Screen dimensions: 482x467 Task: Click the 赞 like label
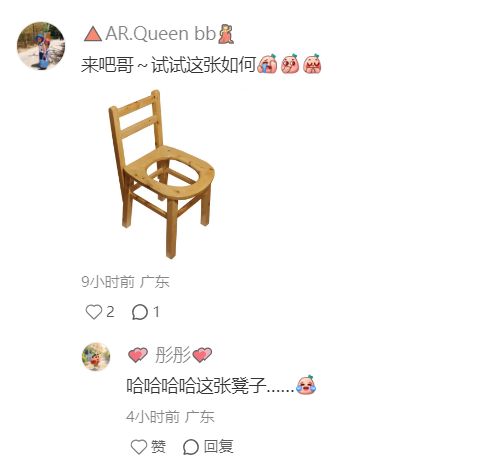click(158, 447)
